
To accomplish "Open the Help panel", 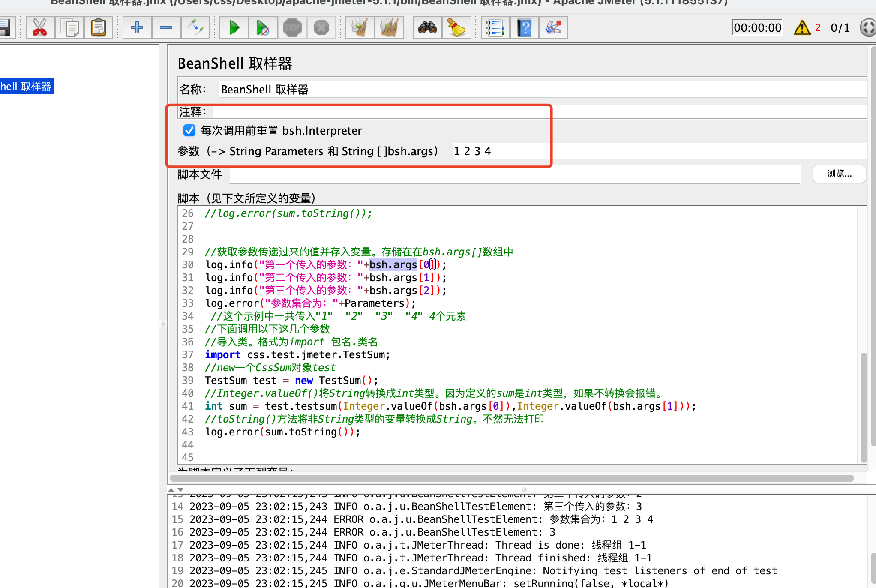I will coord(524,27).
